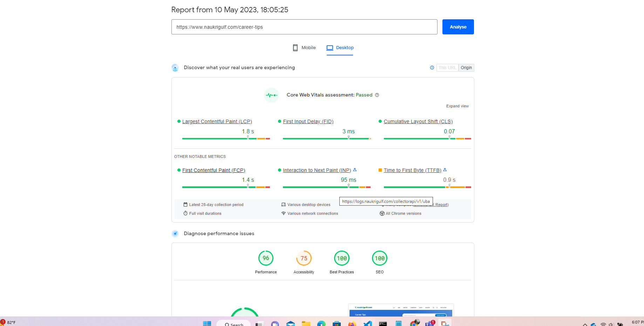Select the Desktop tab
This screenshot has height=326, width=644.
[340, 48]
